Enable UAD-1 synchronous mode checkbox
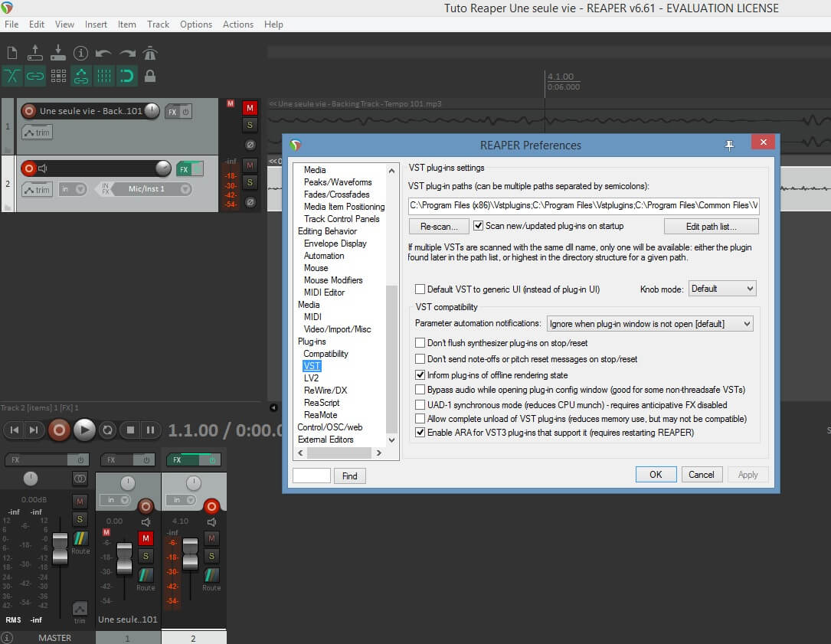 pos(420,404)
